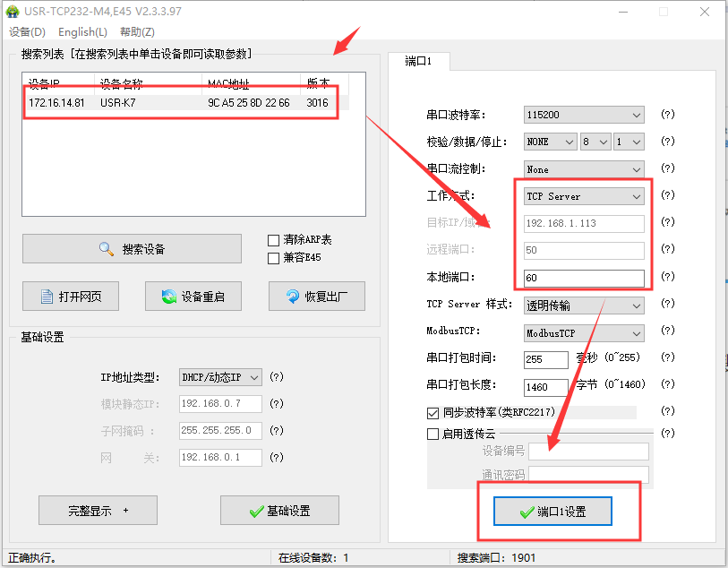The height and width of the screenshot is (568, 728).
Task: Uncheck 同步波特率 (类RFC2217) option
Action: coord(434,413)
